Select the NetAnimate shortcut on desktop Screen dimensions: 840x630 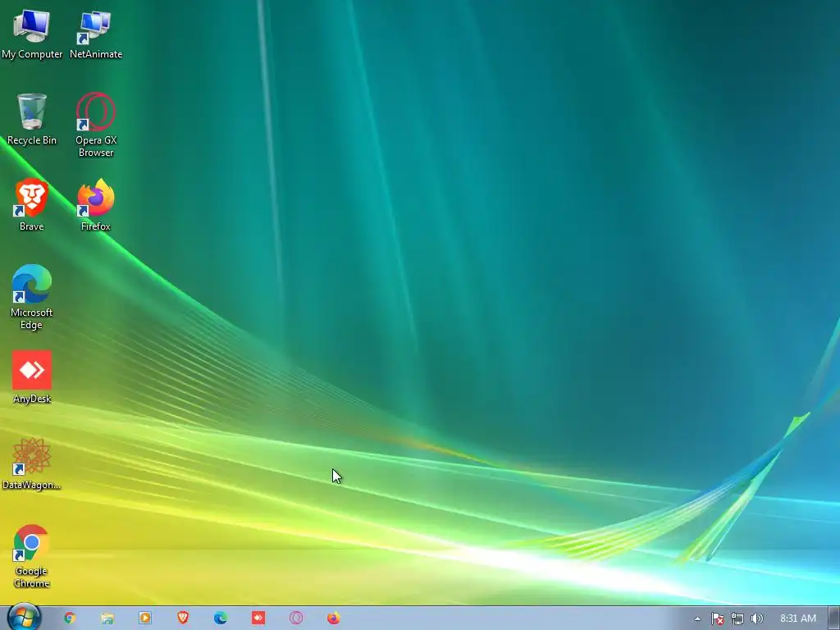[x=96, y=33]
